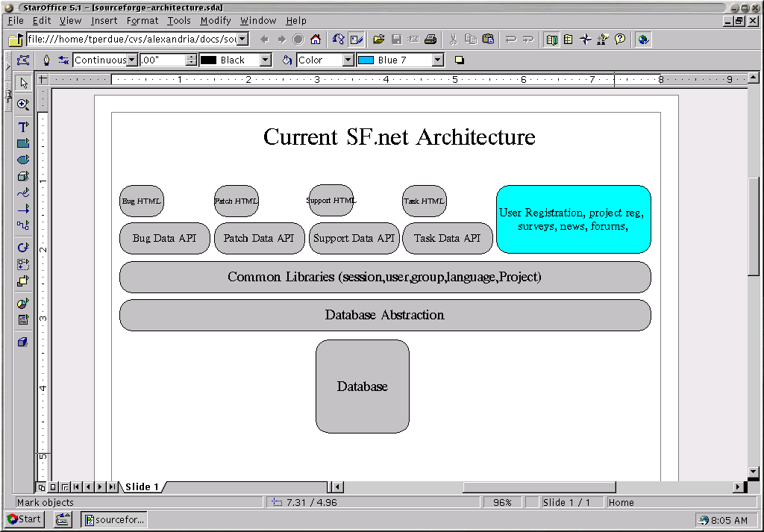The height and width of the screenshot is (532, 764).
Task: Toggle the Edit Points button
Action: 23,60
